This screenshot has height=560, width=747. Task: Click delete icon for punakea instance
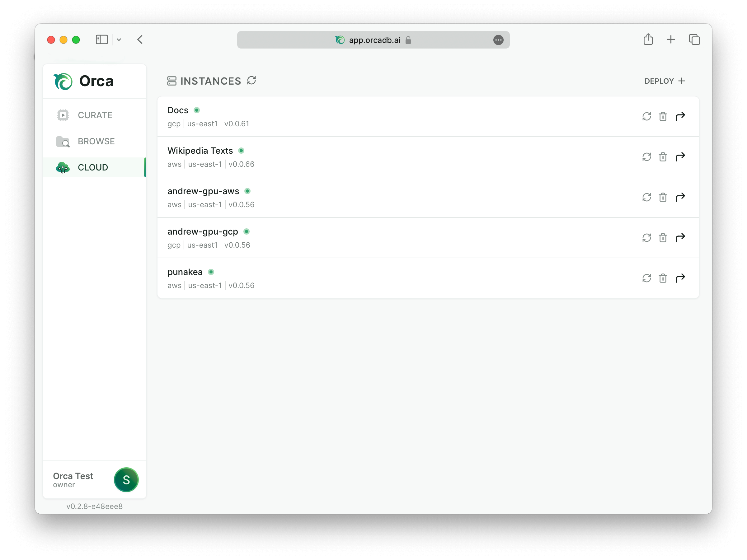663,278
